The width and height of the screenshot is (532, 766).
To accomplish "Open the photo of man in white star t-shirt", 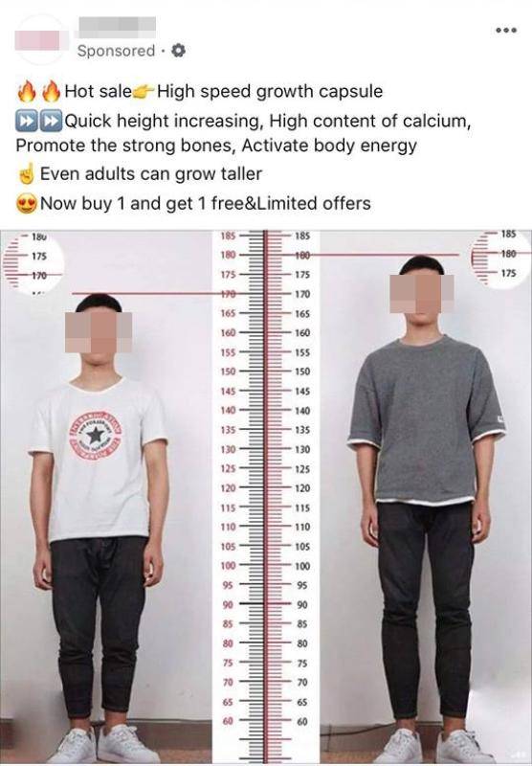I will coord(106,497).
